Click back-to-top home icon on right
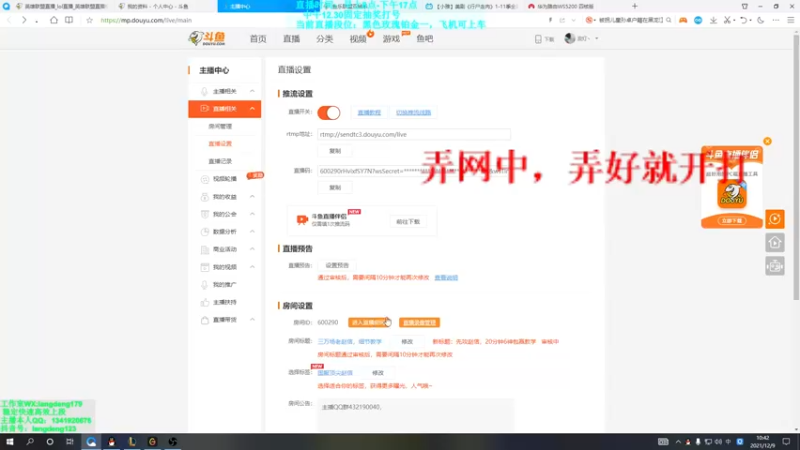This screenshot has width=800, height=450. (x=774, y=242)
